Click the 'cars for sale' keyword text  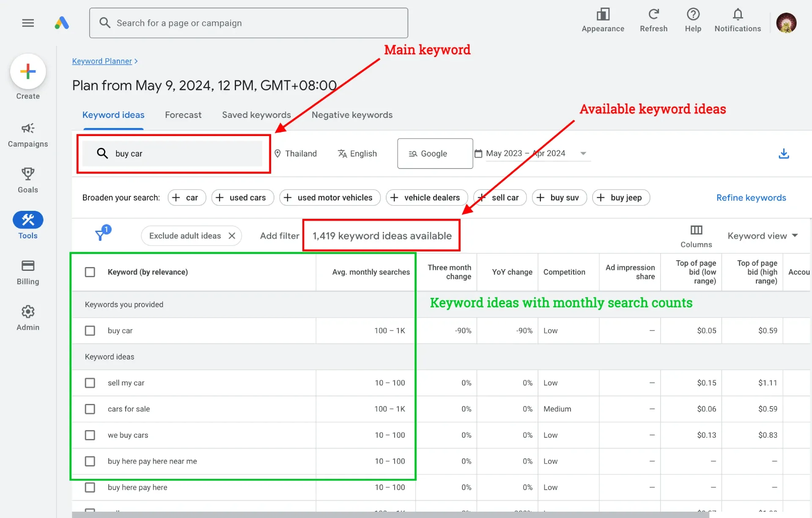tap(129, 409)
